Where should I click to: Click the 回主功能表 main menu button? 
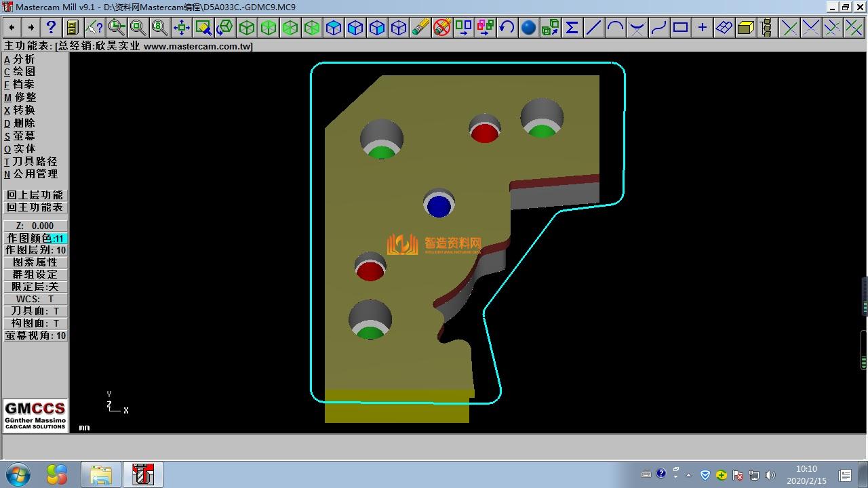(x=35, y=207)
